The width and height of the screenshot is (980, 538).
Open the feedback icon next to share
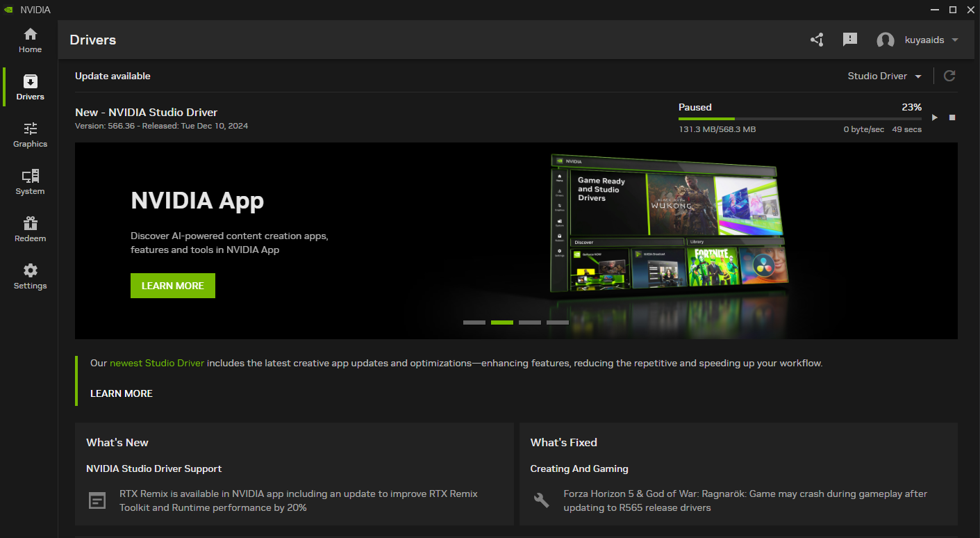850,40
